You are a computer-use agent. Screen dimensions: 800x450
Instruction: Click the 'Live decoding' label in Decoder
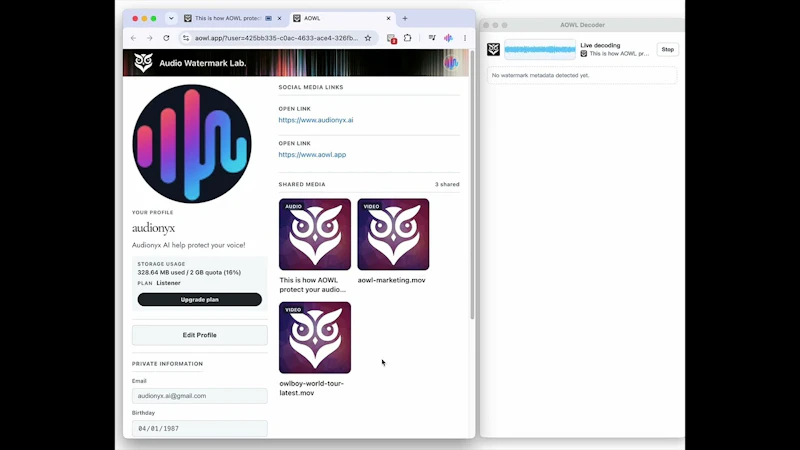click(x=600, y=45)
